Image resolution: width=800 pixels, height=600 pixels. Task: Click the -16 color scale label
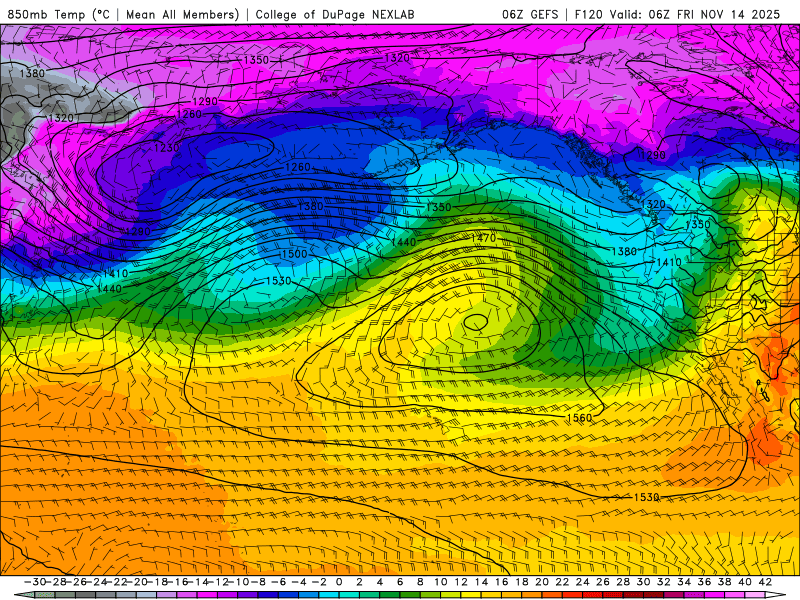click(178, 582)
